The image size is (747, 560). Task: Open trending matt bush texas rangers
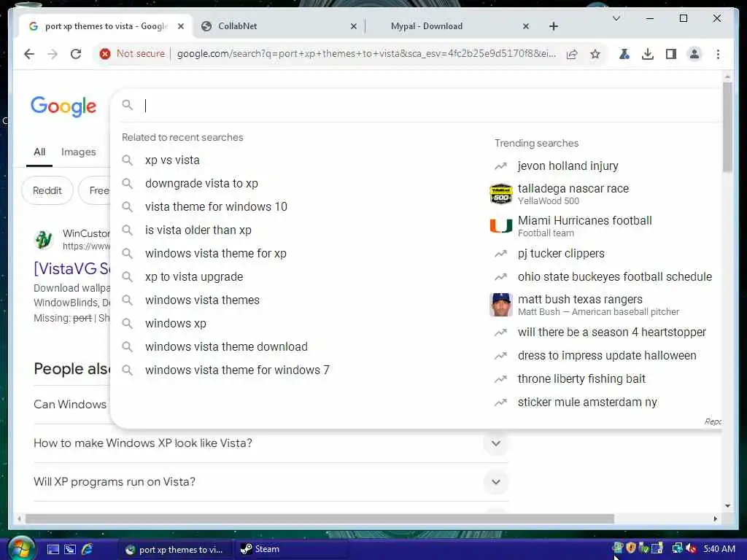click(580, 300)
